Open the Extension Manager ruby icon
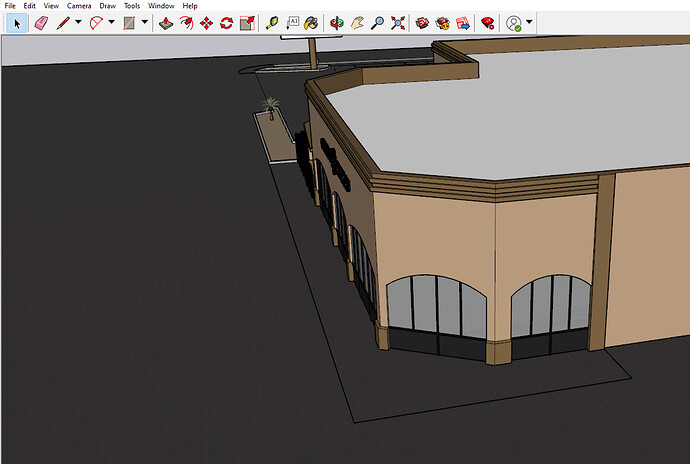690x464 pixels. click(x=488, y=23)
